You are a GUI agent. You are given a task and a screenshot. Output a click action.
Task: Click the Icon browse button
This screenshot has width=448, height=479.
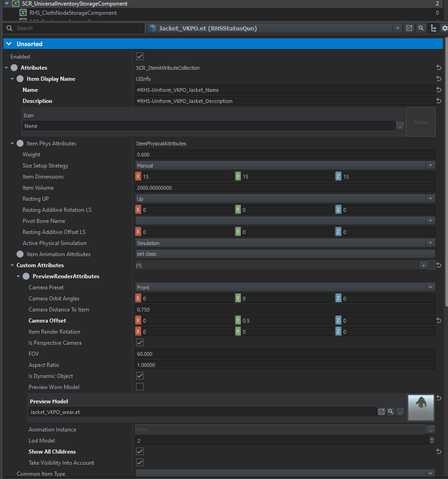click(400, 126)
